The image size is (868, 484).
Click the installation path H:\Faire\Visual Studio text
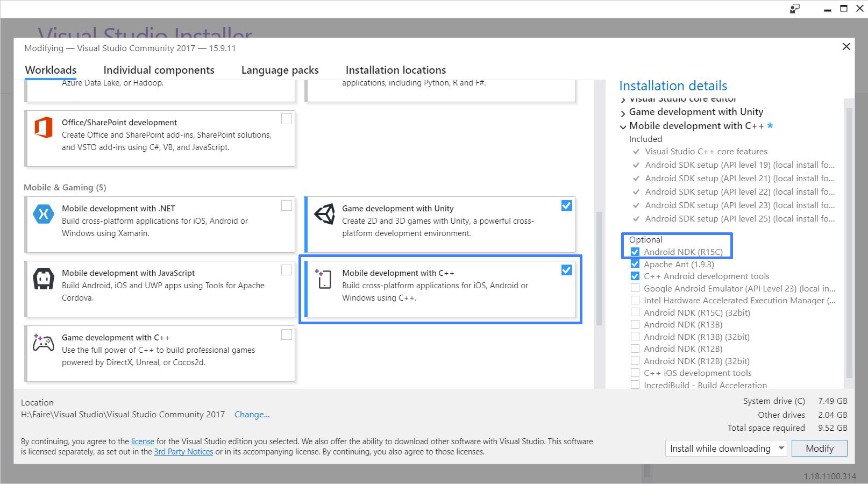pyautogui.click(x=123, y=414)
